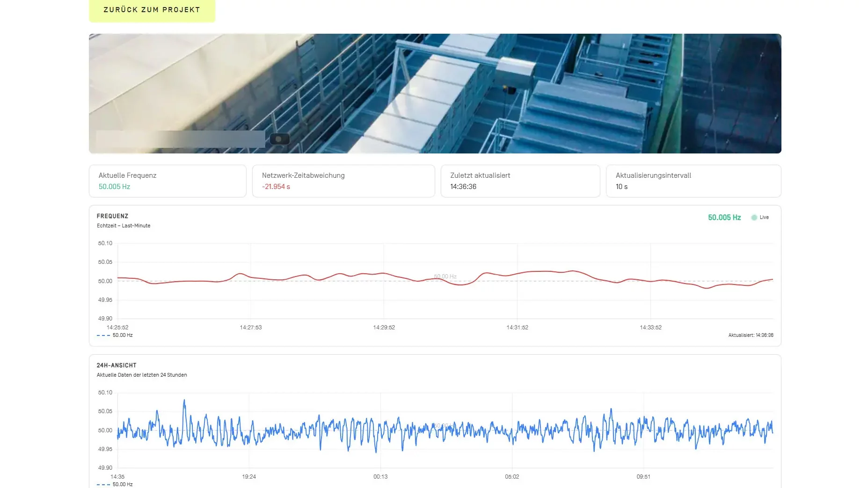Select the Netzwerk-Zeitabweichung card
Viewport: 868px width, 488px height.
point(343,181)
